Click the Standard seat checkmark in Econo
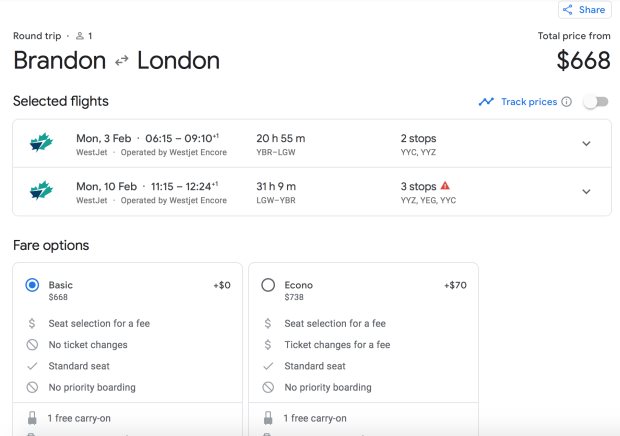This screenshot has width=620, height=436. click(268, 366)
